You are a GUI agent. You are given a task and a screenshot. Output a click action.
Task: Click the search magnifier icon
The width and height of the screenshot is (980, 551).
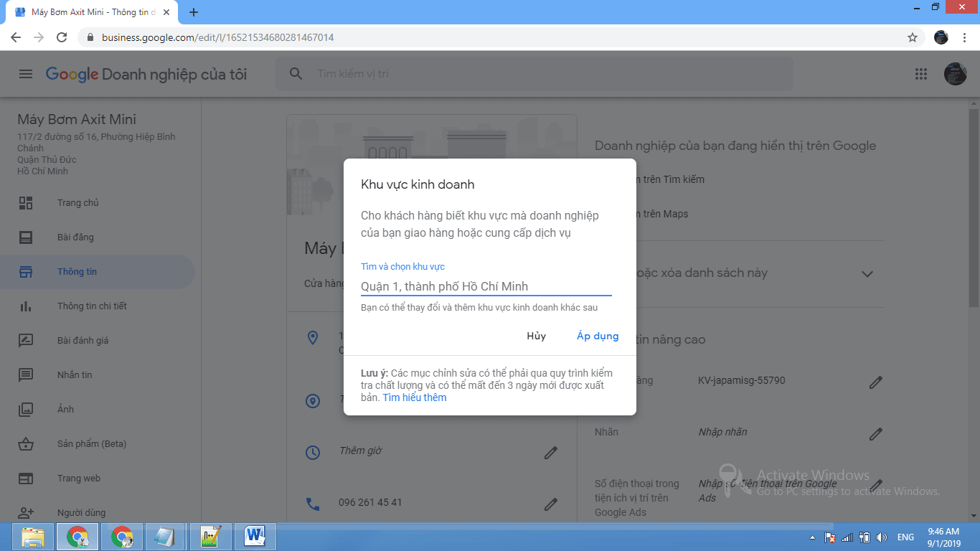coord(296,74)
